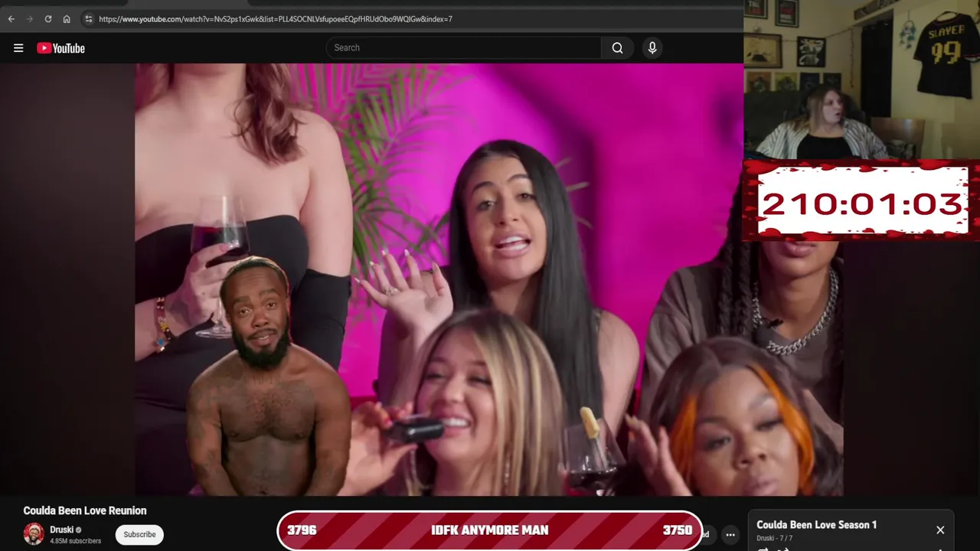Click the 4.85M subscribers count text

pyautogui.click(x=76, y=541)
